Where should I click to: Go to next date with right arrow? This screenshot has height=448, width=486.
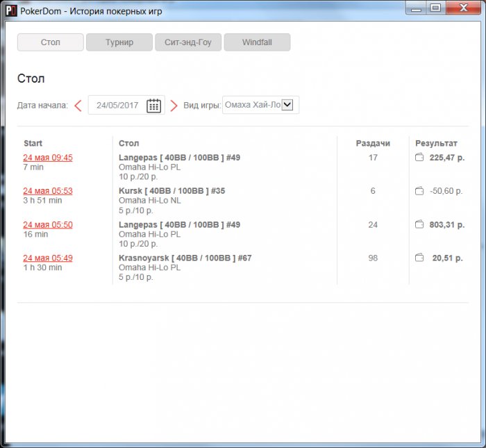coord(174,106)
